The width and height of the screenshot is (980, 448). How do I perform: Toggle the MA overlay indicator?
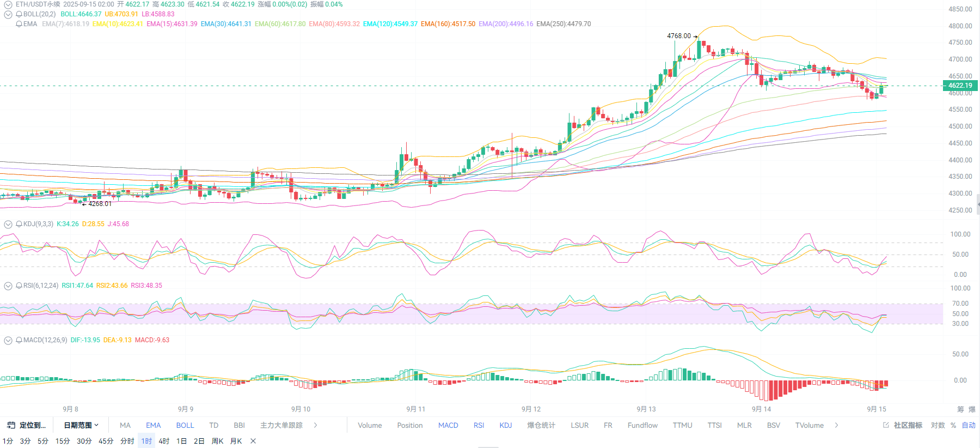125,425
